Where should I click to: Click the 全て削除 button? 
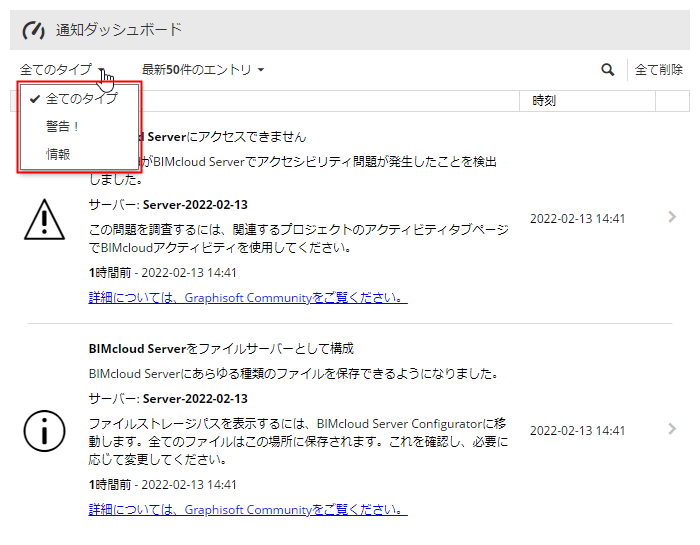(x=658, y=70)
